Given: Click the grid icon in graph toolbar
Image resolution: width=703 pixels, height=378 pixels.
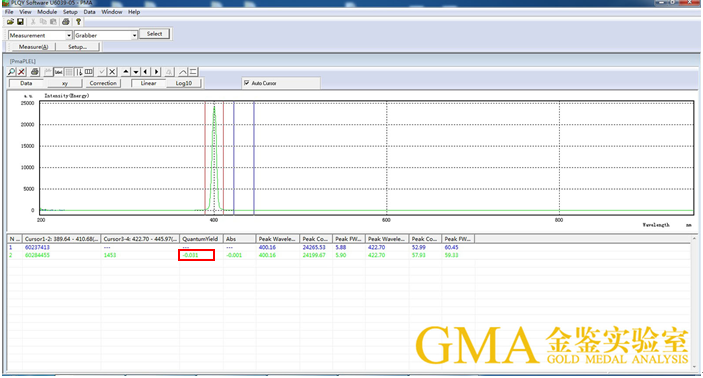Looking at the screenshot, I should [69, 72].
